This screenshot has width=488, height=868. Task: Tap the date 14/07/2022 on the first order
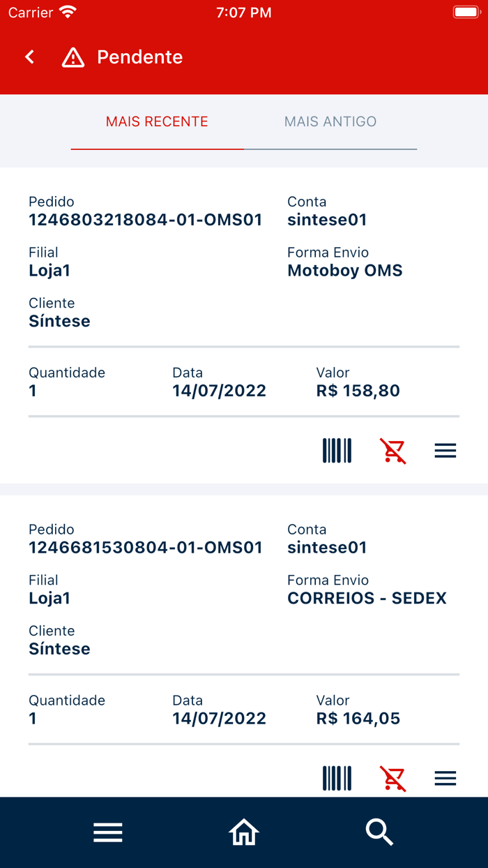click(219, 391)
